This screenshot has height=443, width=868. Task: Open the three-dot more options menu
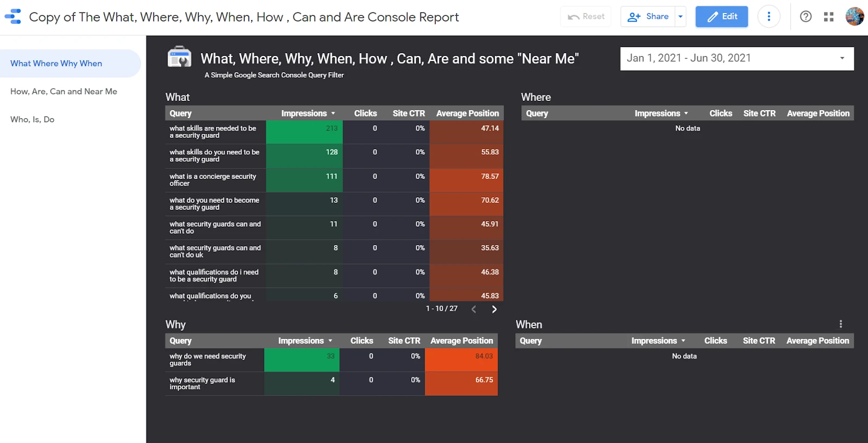tap(769, 17)
